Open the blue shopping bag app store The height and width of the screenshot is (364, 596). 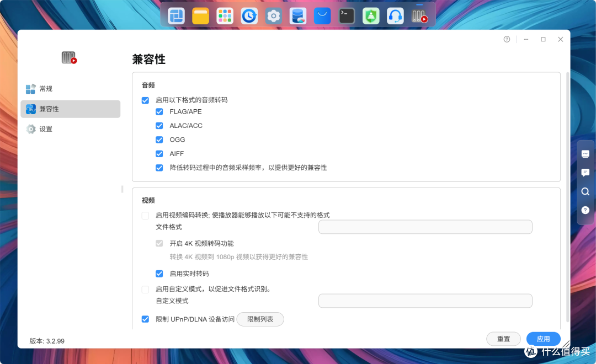pyautogui.click(x=322, y=16)
